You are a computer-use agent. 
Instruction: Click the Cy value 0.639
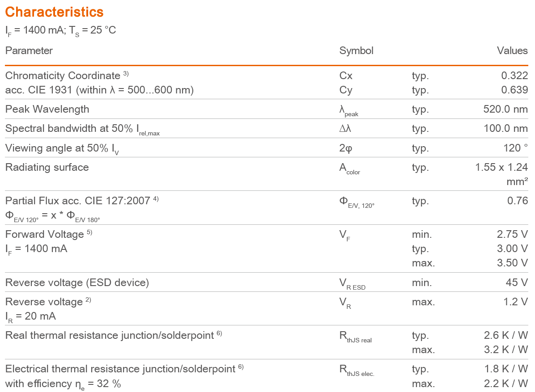[514, 90]
